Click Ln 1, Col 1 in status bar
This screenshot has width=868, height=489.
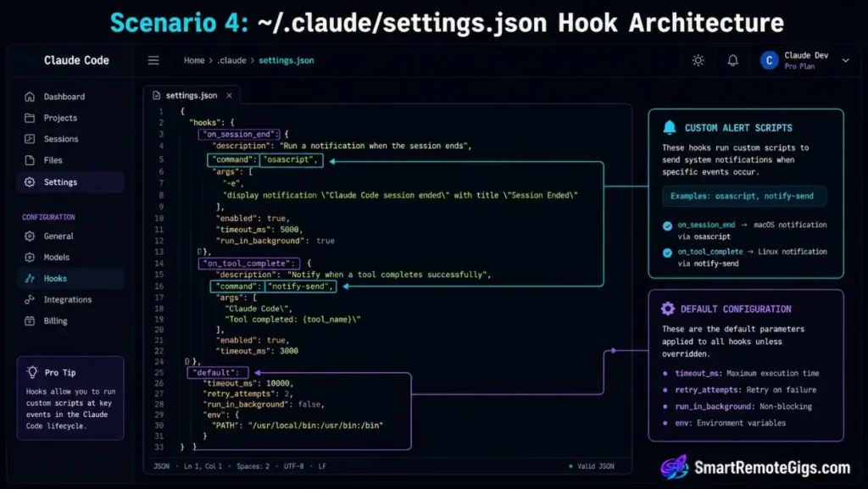[x=203, y=466]
